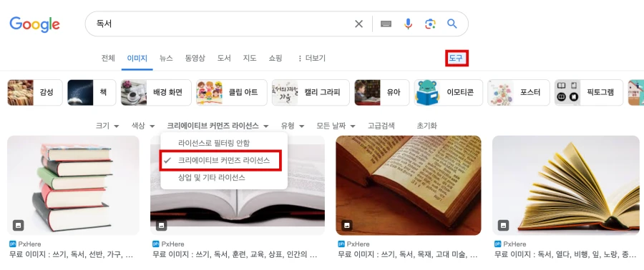Choose the 클립 아트 chip
Screen dimensions: 644x270
[x=232, y=93]
